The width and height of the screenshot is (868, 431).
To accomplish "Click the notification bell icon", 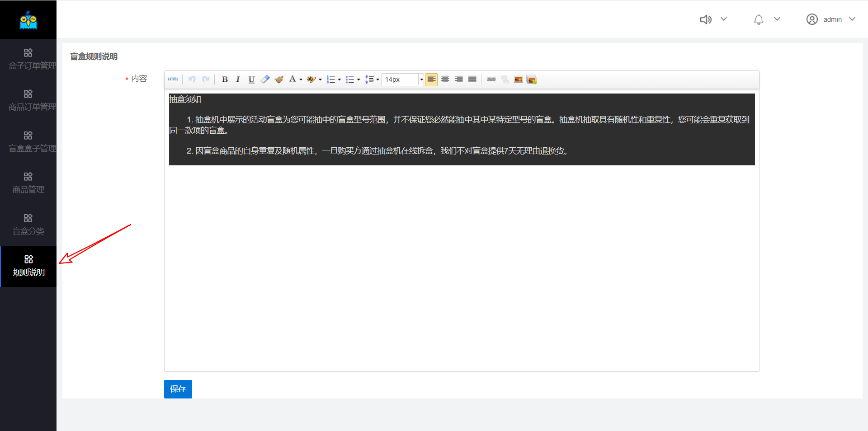I will [759, 19].
